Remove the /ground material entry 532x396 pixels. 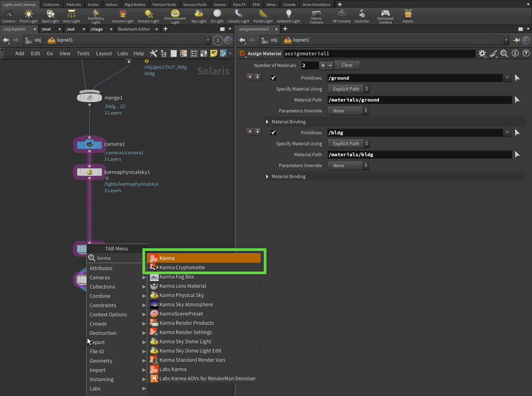[x=250, y=77]
